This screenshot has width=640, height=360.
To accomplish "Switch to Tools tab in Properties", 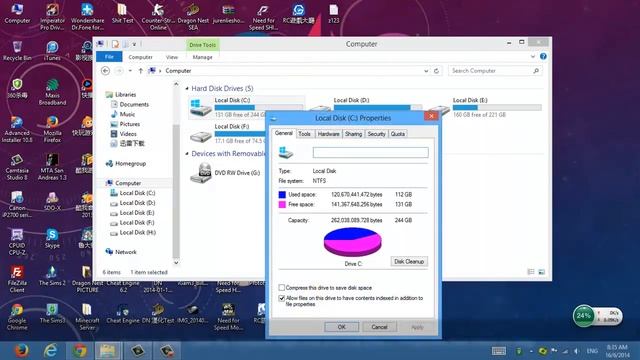I will 304,134.
